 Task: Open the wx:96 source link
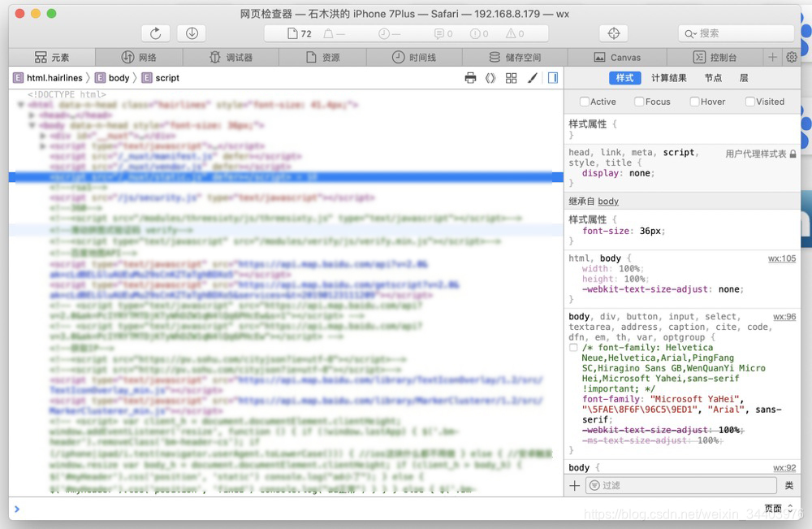tap(784, 317)
